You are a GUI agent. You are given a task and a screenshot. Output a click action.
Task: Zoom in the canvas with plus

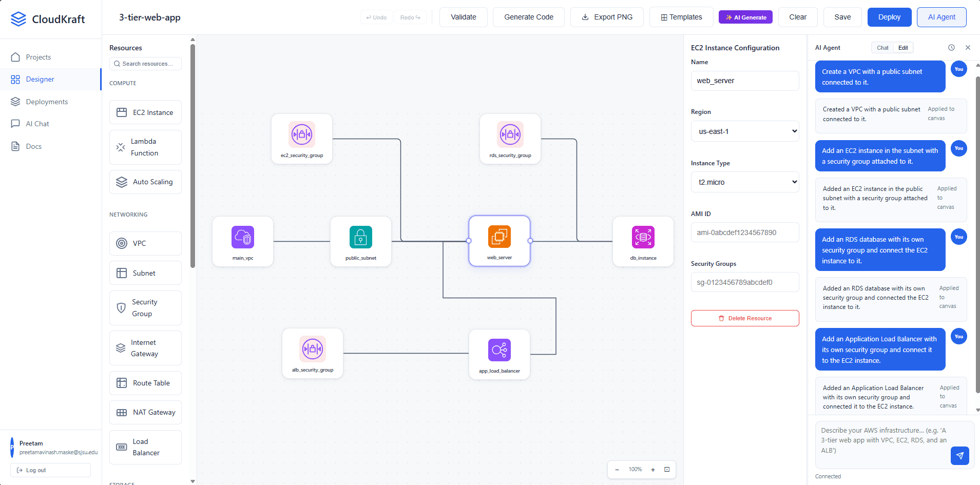[x=653, y=470]
